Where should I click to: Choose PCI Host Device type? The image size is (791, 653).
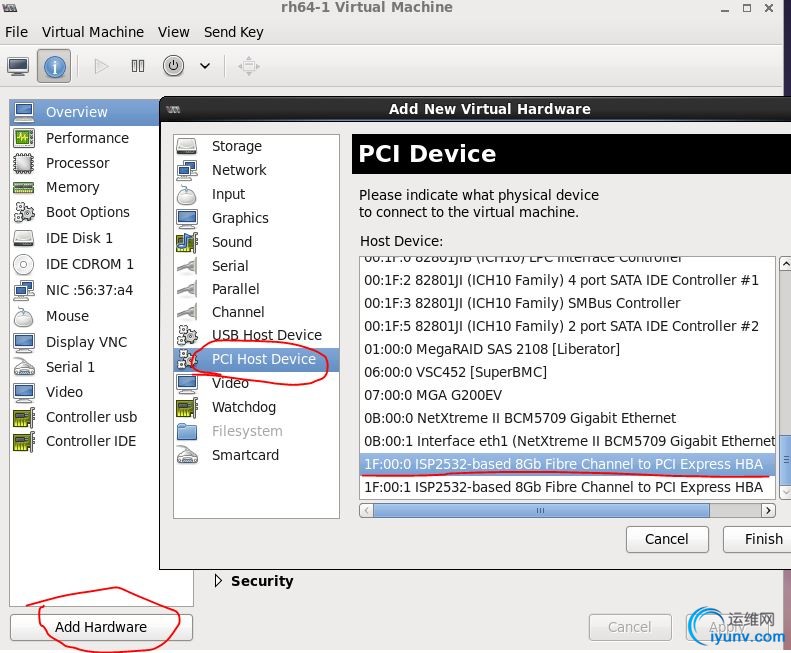(256, 359)
